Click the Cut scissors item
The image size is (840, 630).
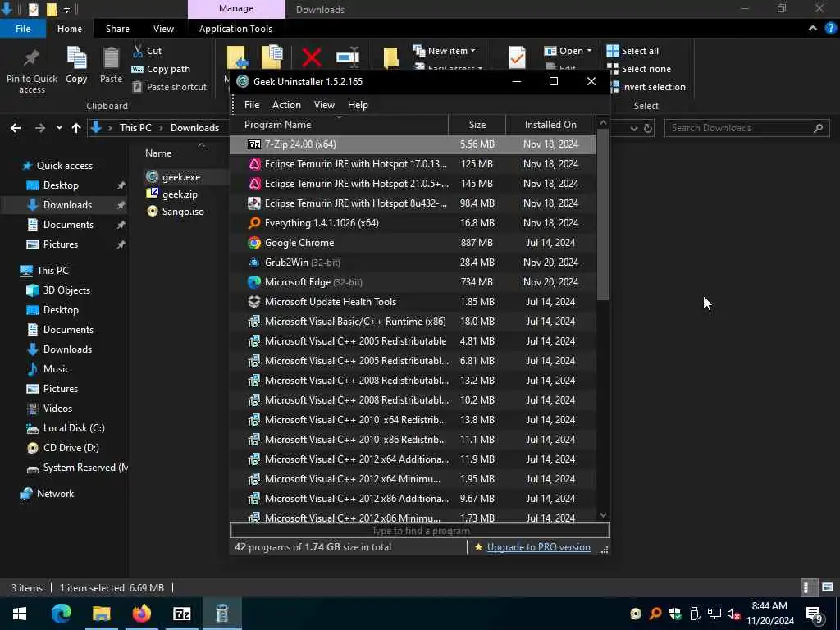tap(148, 51)
